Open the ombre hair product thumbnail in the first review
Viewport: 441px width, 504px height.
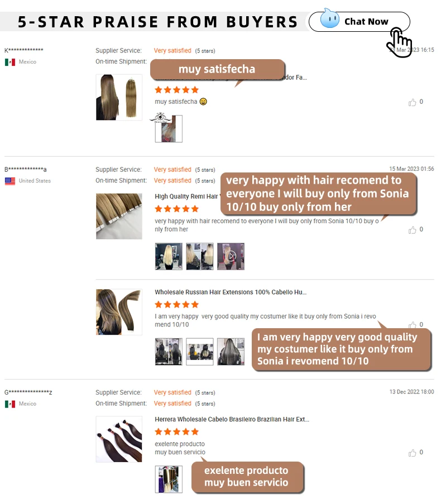(119, 97)
